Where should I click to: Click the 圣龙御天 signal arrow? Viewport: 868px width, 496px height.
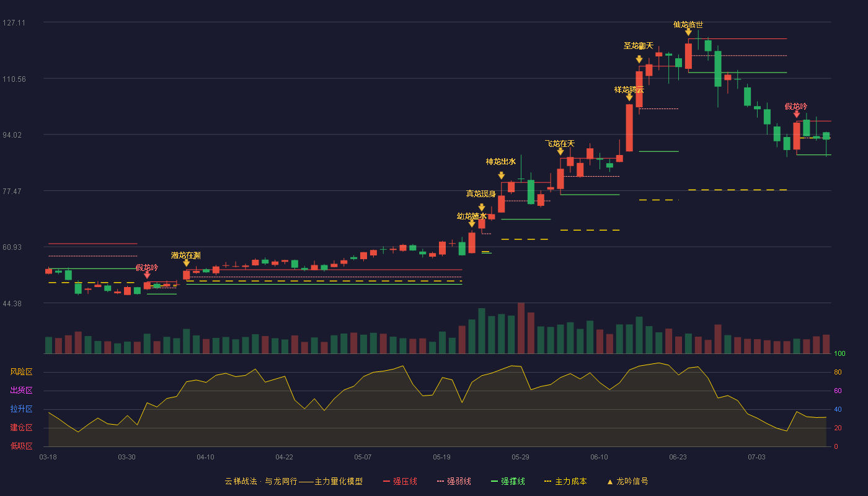(639, 60)
